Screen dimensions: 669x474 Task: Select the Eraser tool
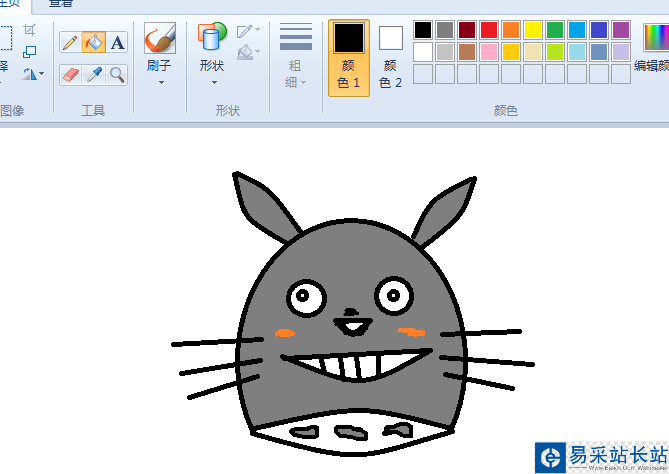tap(70, 75)
